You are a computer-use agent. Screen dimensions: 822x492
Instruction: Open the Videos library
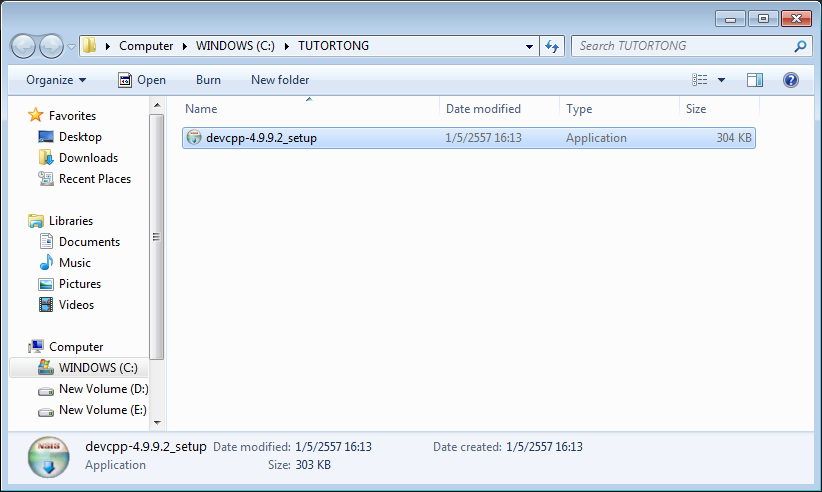[x=77, y=304]
